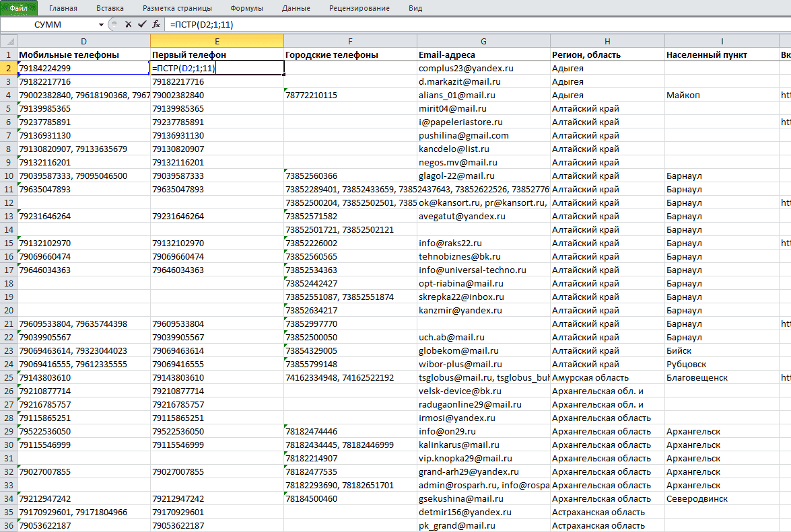
Task: Open the Файл tab
Action: point(19,8)
